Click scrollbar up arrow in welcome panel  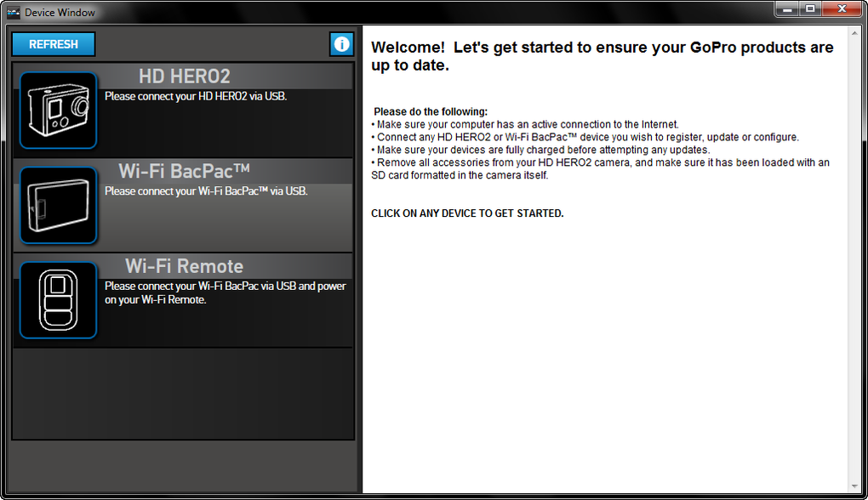pos(854,34)
